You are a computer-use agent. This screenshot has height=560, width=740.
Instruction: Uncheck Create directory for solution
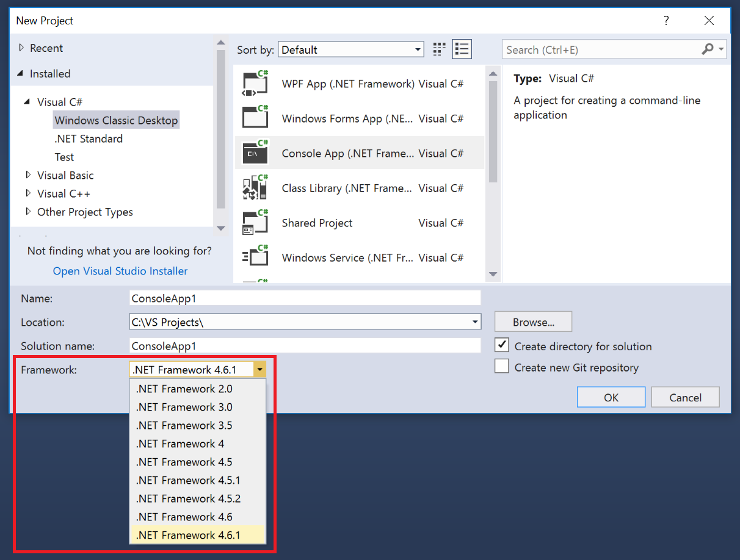coord(501,345)
